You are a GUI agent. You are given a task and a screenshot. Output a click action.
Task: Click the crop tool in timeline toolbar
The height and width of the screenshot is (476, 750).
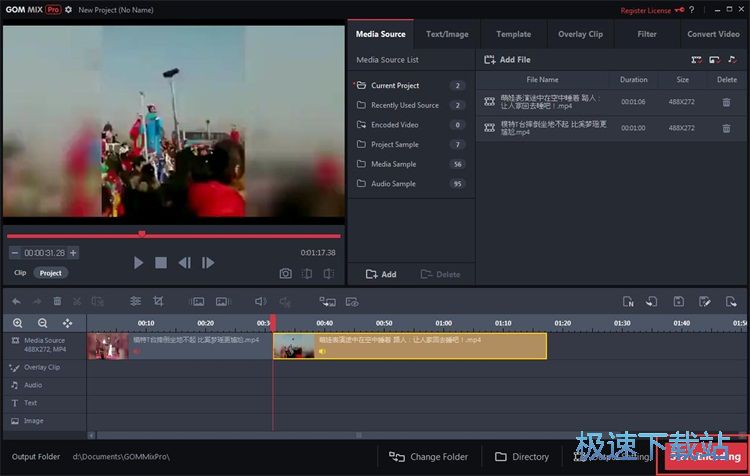pyautogui.click(x=158, y=301)
